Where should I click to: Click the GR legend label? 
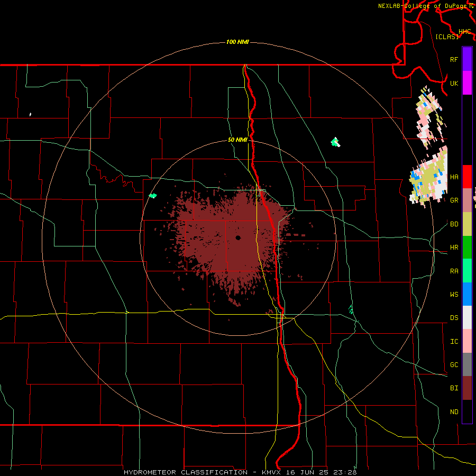pos(454,200)
